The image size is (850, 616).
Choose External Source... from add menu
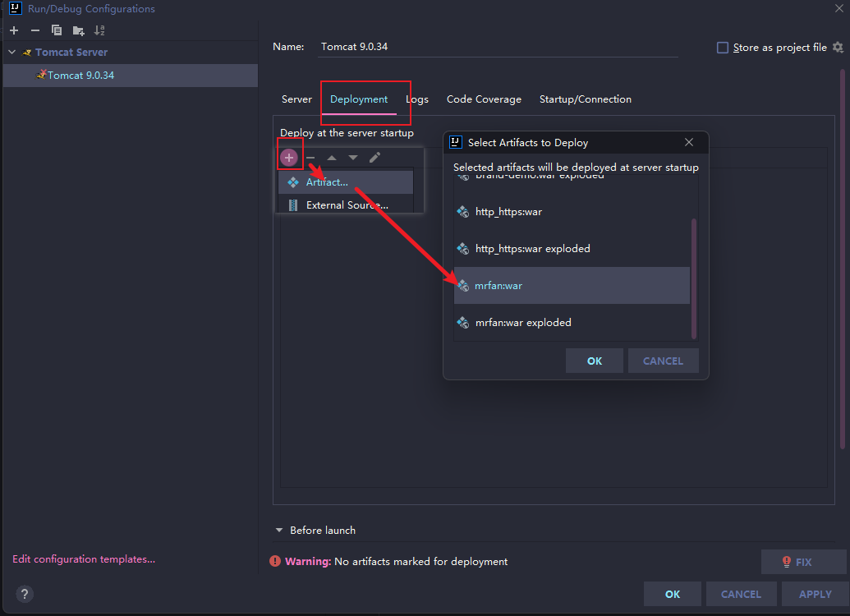coord(346,205)
